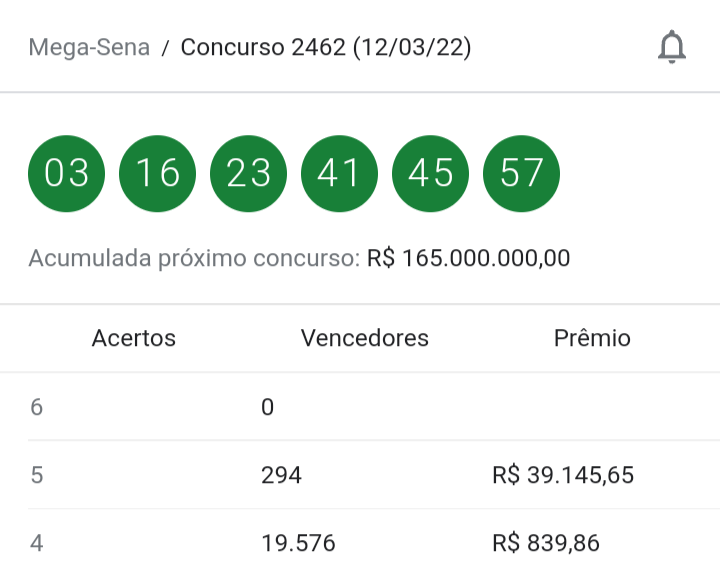Click the Vencedores column header
This screenshot has width=720, height=573.
[365, 338]
